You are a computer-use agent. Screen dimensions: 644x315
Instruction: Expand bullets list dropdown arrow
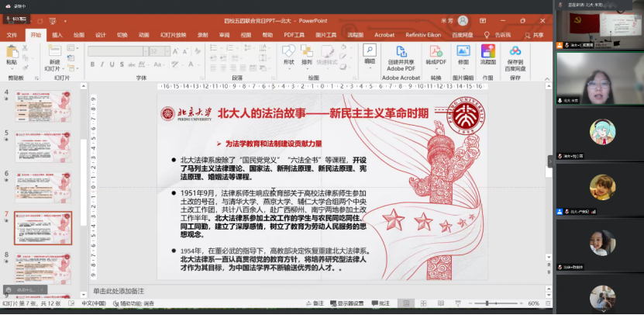coord(220,47)
